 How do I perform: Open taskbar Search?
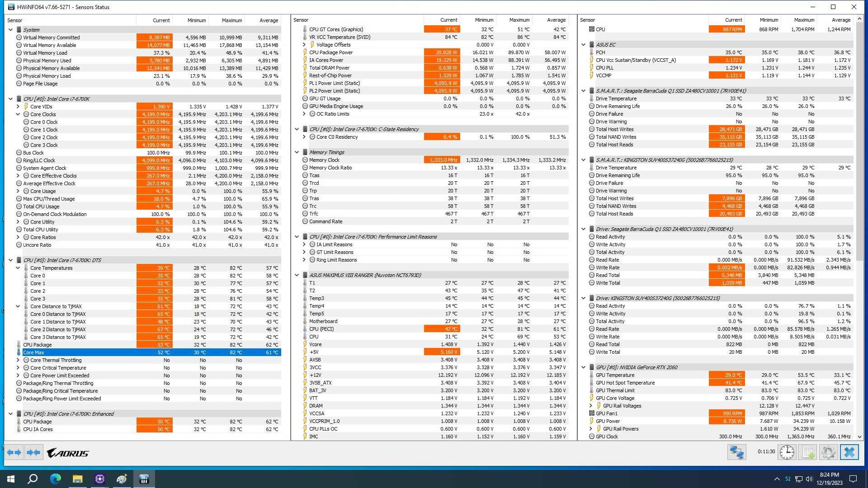click(x=33, y=479)
